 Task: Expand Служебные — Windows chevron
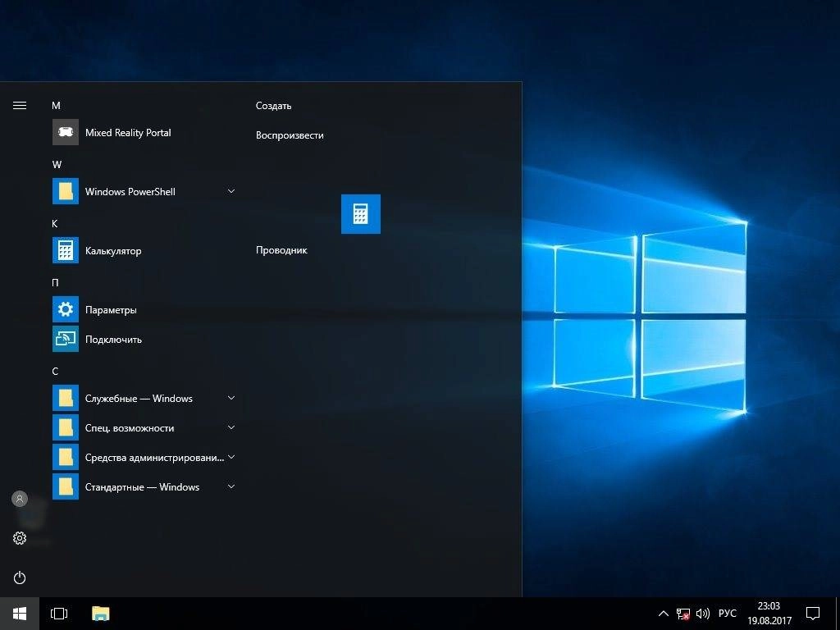[x=231, y=398]
